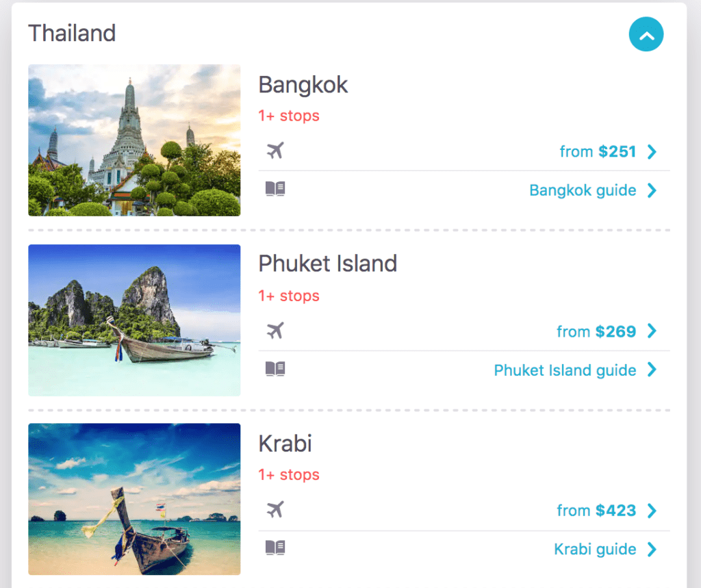Click the Phuket Island heading
Viewport: 701px width, 588px height.
328,264
